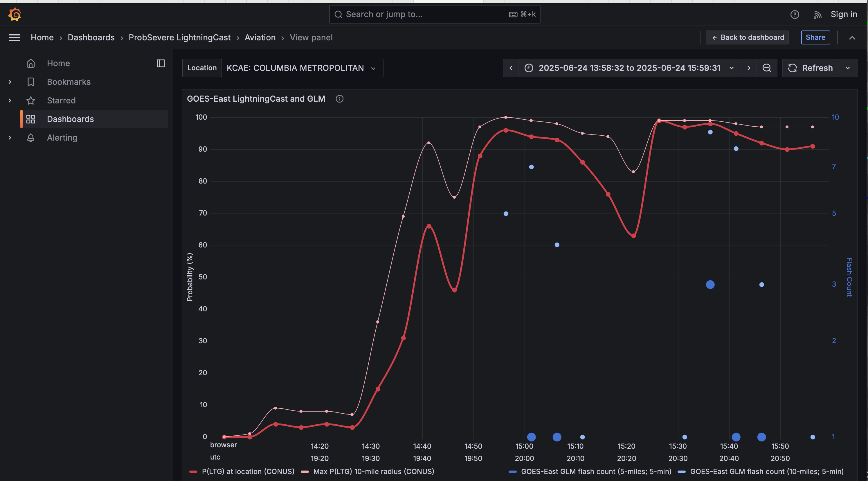Click the Dashboards breadcrumb link
This screenshot has width=868, height=481.
91,38
